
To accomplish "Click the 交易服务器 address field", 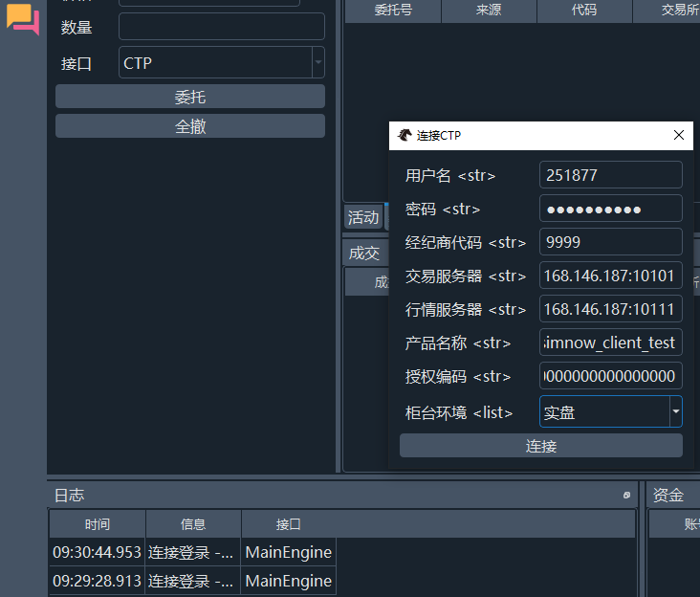I will tap(610, 276).
